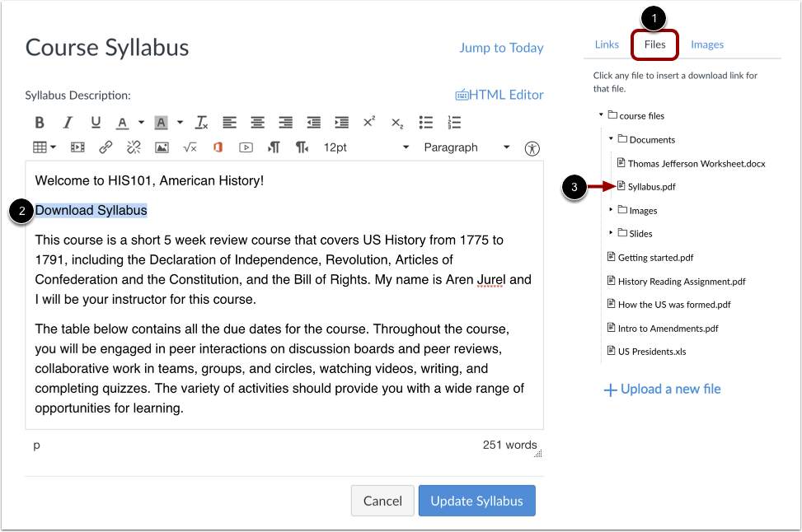Image resolution: width=802 pixels, height=532 pixels.
Task: Click the Office document icon
Action: [x=218, y=147]
